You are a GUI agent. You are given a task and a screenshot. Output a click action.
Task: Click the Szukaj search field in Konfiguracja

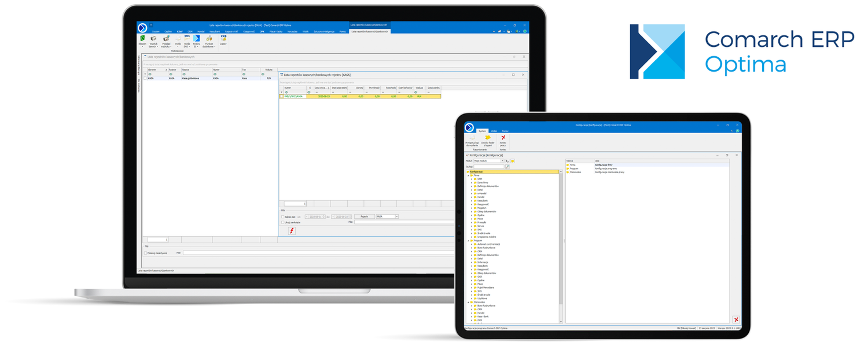coord(489,167)
